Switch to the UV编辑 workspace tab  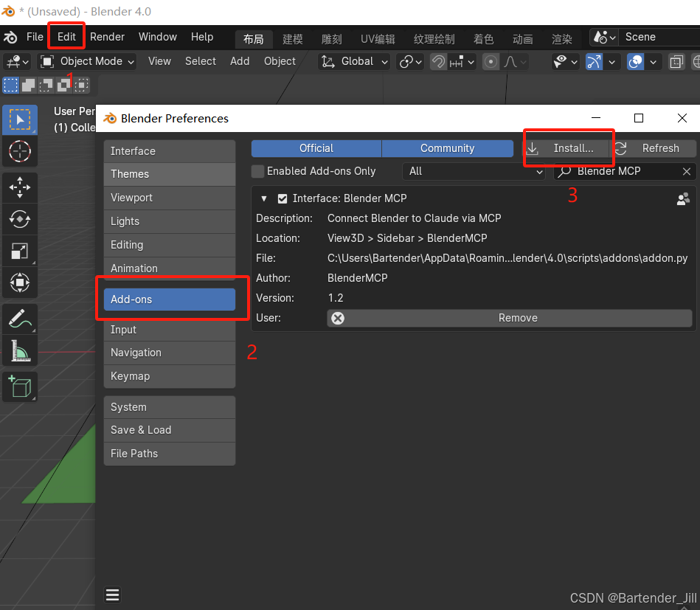pos(378,39)
